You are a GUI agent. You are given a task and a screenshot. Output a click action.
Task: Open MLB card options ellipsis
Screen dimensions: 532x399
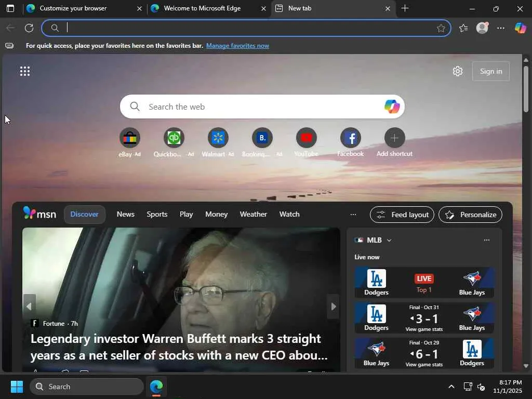coord(486,240)
